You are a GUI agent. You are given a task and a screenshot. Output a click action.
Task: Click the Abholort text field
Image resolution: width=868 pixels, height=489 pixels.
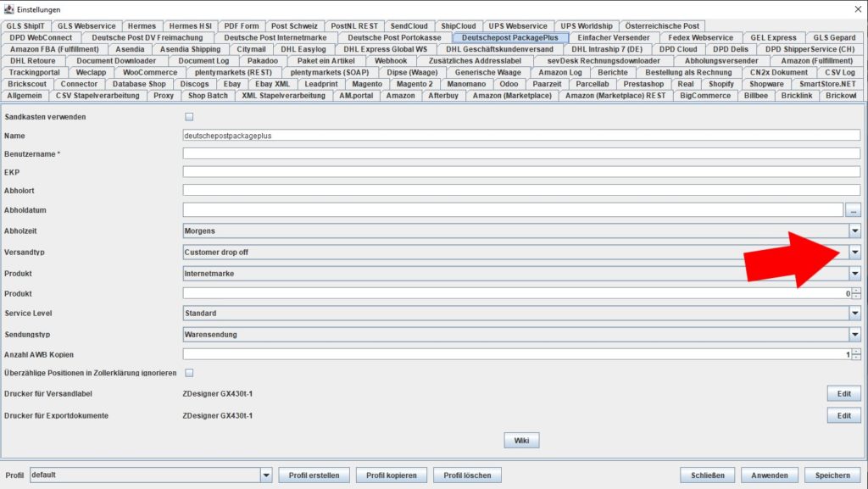coord(521,191)
